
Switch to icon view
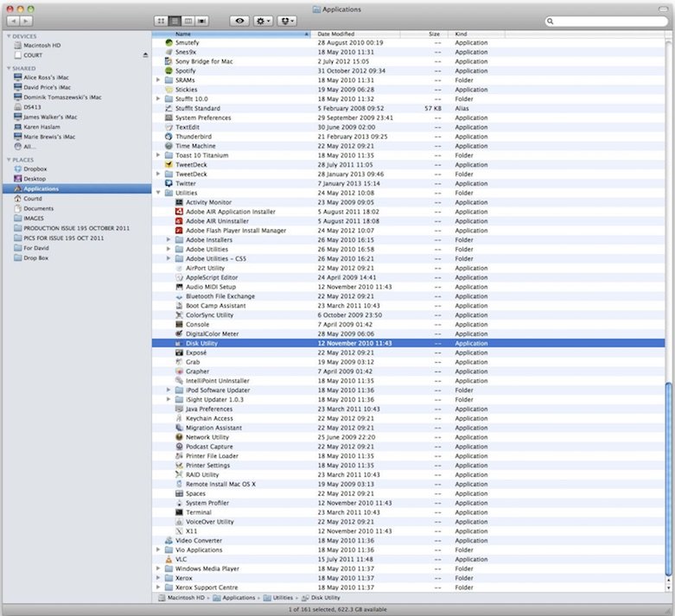point(161,21)
